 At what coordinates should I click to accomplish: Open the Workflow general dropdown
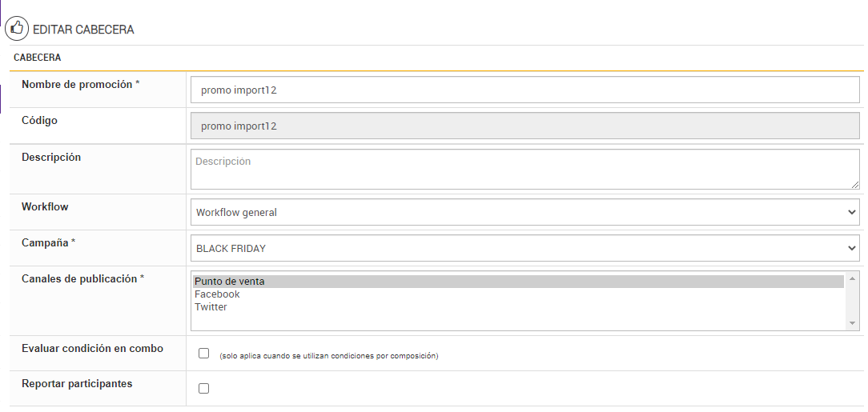click(524, 212)
